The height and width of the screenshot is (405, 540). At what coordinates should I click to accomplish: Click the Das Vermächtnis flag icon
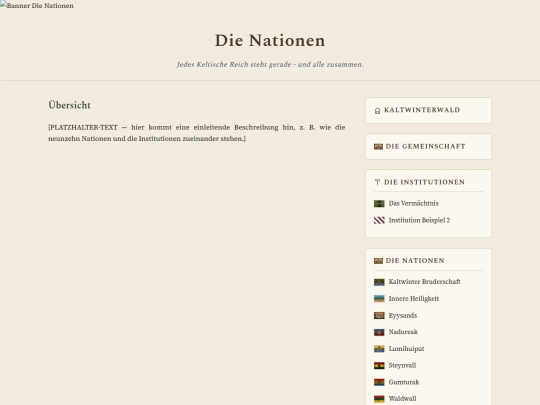[x=379, y=204]
